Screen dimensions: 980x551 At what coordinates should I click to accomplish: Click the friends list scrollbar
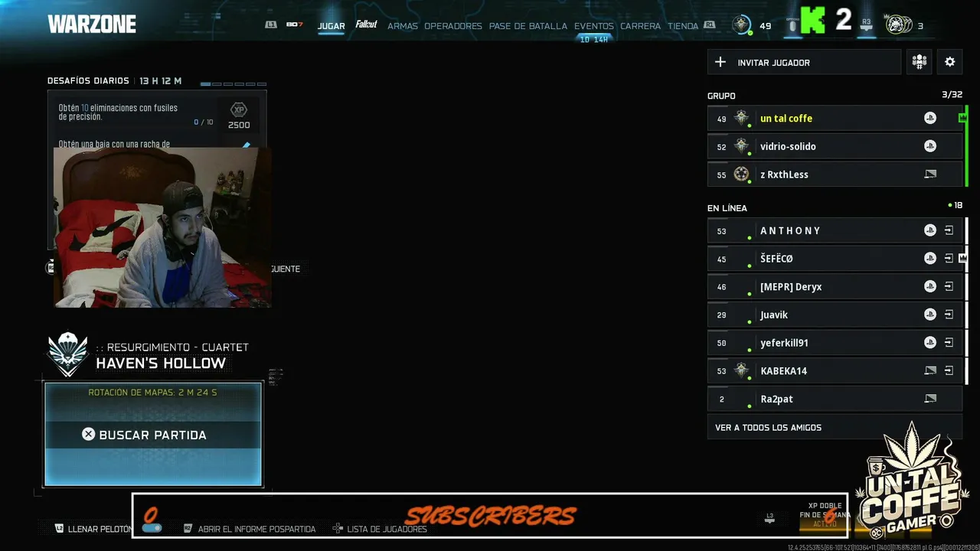[967, 300]
